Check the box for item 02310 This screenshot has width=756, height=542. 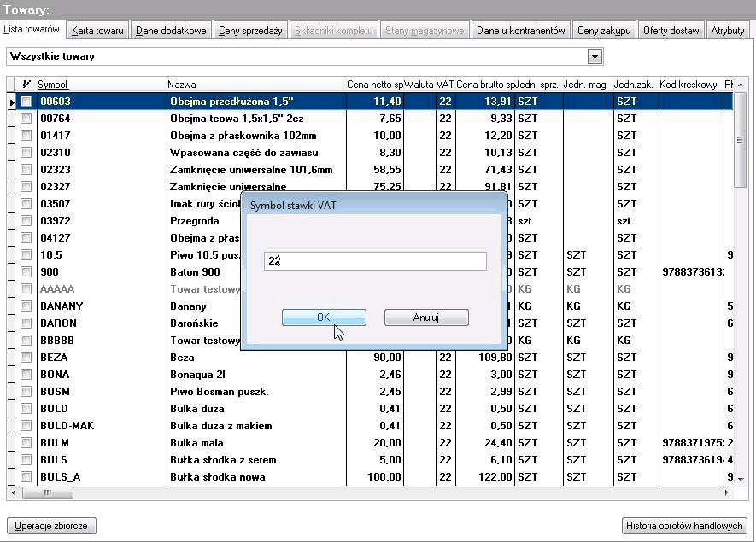click(x=26, y=153)
